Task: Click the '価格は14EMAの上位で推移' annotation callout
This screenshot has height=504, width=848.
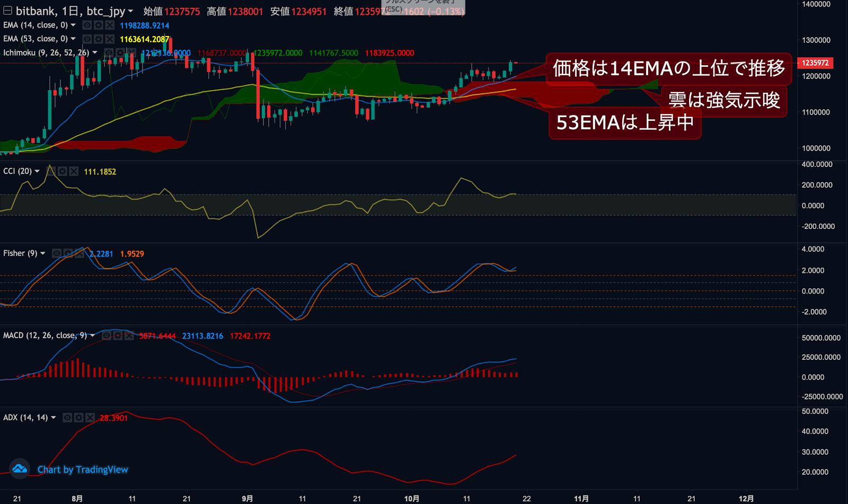Action: [668, 68]
